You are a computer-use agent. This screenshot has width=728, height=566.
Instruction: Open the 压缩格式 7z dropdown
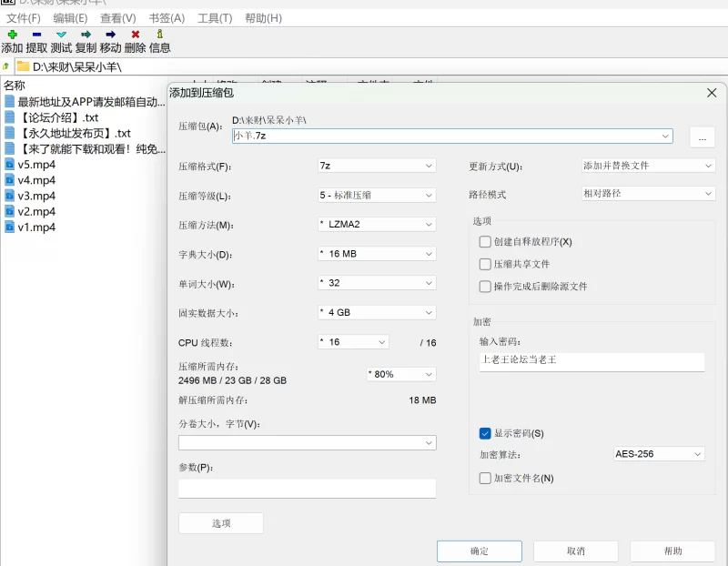pyautogui.click(x=377, y=166)
